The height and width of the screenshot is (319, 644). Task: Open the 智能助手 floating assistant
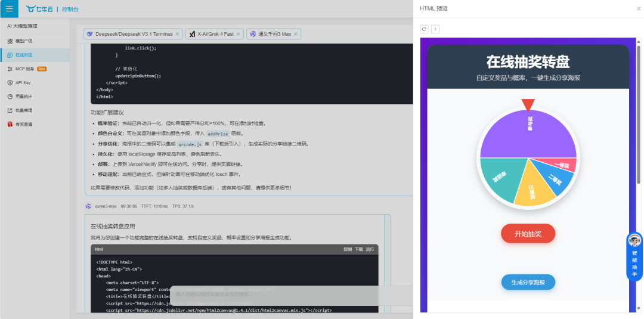pyautogui.click(x=634, y=256)
